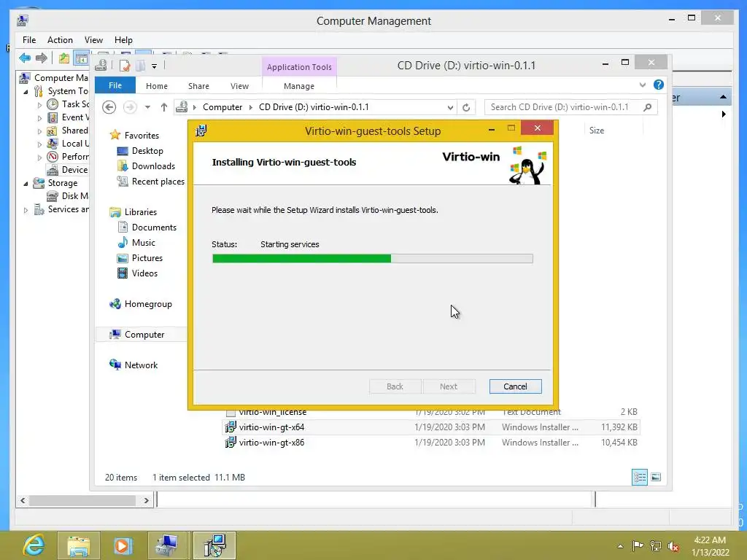This screenshot has width=747, height=560.
Task: Open the Explorer File tab
Action: (x=115, y=85)
